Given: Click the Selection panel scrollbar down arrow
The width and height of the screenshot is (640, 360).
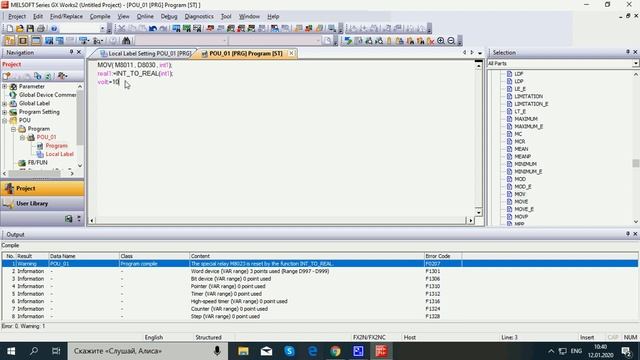Looking at the screenshot, I should 636,222.
